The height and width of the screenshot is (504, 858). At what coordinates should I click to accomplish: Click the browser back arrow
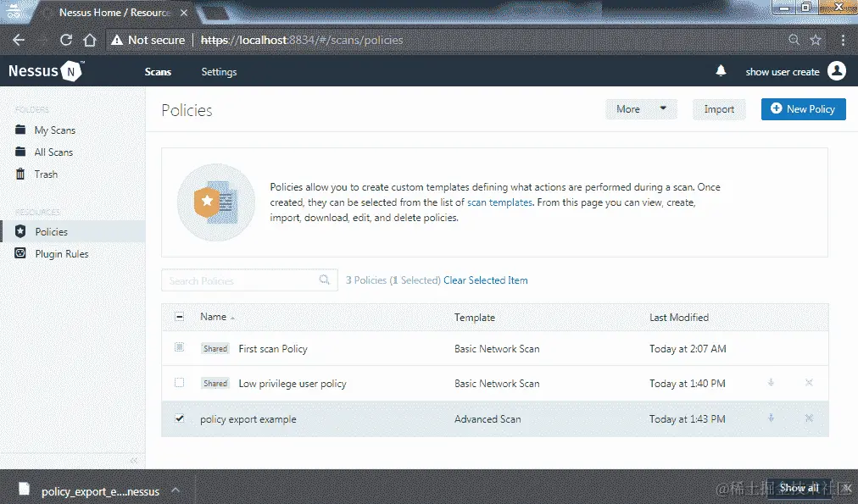pyautogui.click(x=19, y=40)
